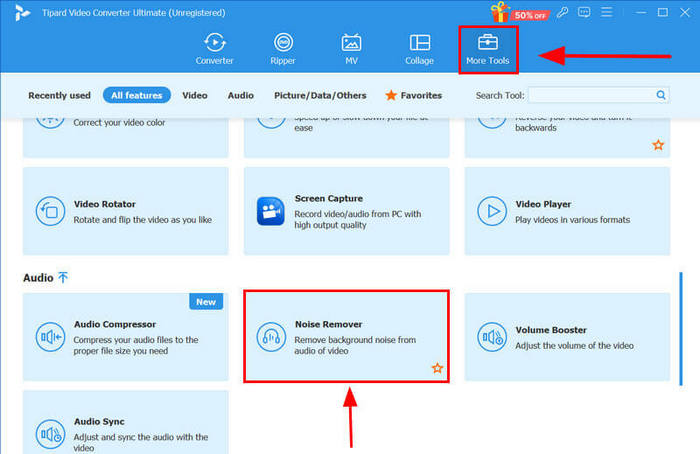Select the All features filter
The height and width of the screenshot is (454, 700).
click(x=137, y=95)
